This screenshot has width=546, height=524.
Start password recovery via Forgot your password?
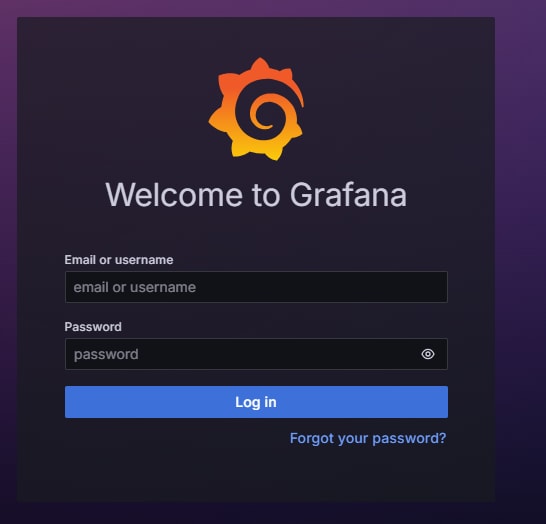(368, 438)
